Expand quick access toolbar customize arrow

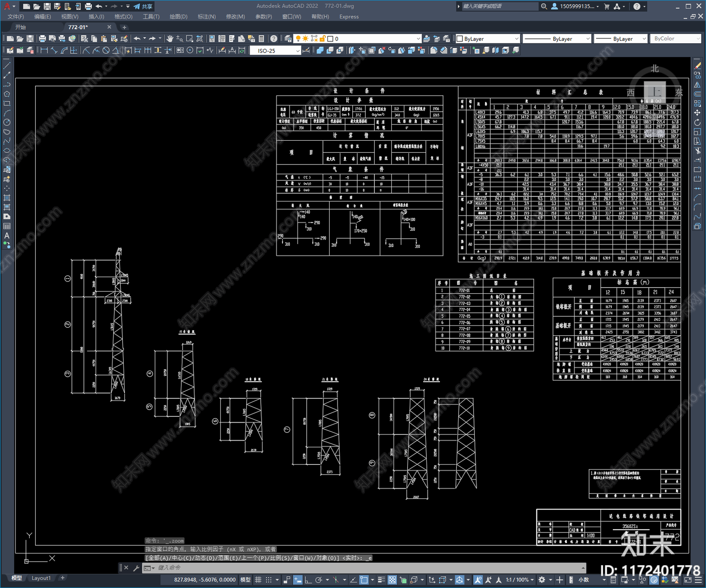128,6
